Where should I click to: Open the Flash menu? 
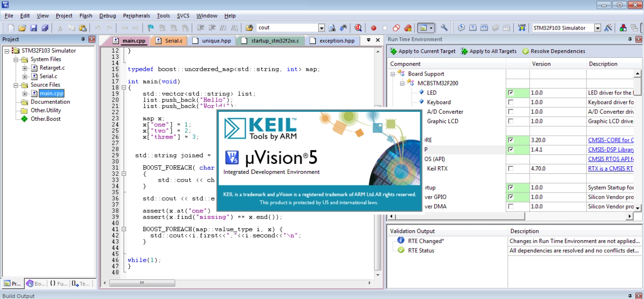(86, 16)
